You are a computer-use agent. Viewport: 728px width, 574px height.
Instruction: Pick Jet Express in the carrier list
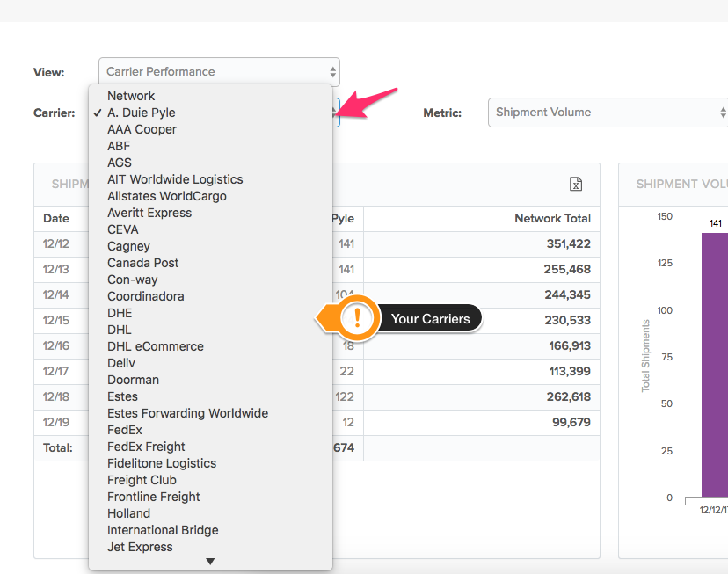click(x=210, y=547)
